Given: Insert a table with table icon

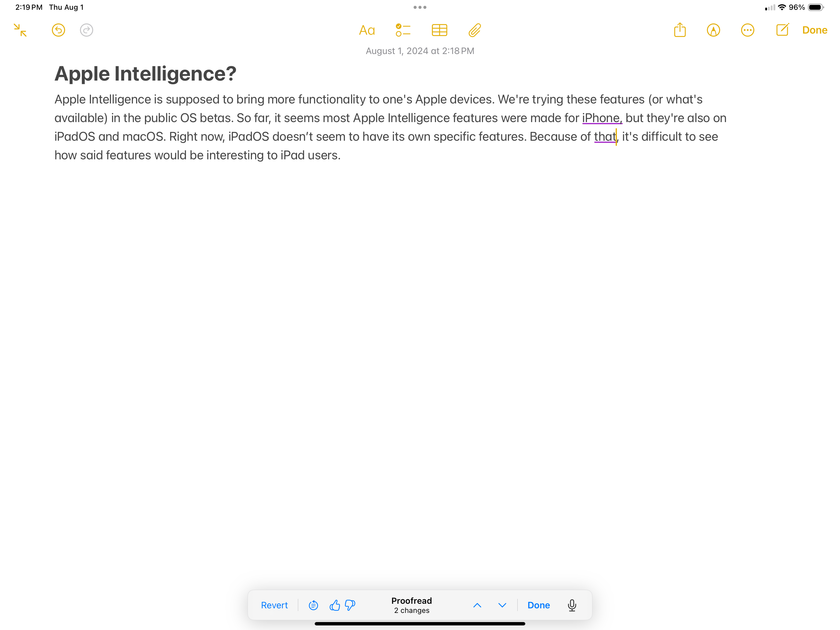Looking at the screenshot, I should [439, 30].
